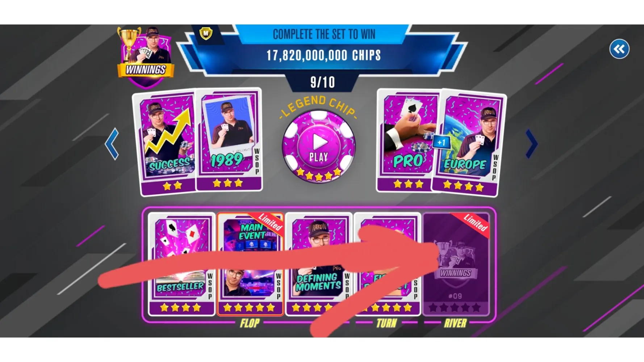Show previous cards with left arrow
Viewport: 644px width, 362px height.
click(112, 144)
